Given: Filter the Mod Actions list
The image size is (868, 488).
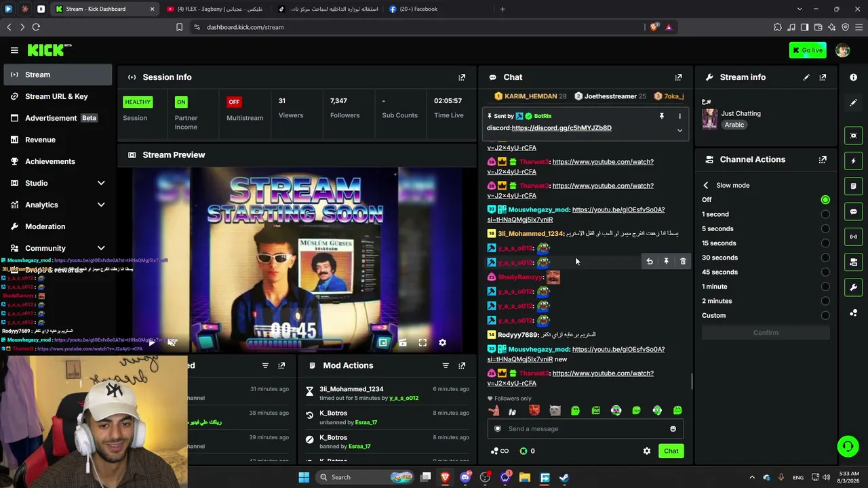Looking at the screenshot, I should click(446, 365).
